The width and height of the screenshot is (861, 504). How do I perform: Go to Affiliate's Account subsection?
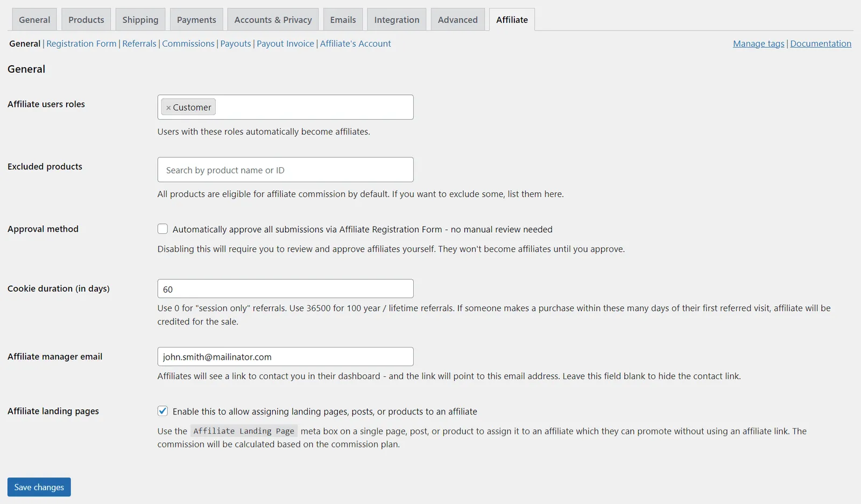point(355,44)
